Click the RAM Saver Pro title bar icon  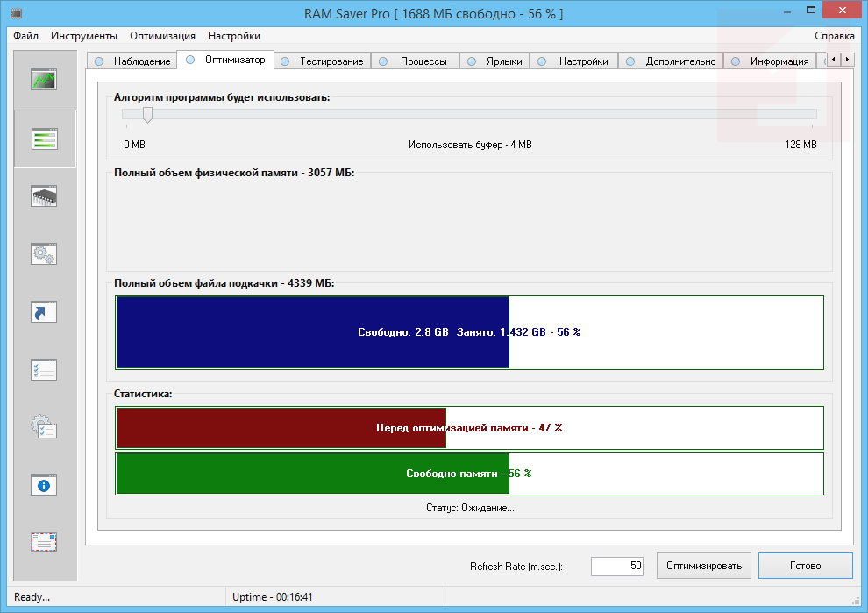(17, 13)
